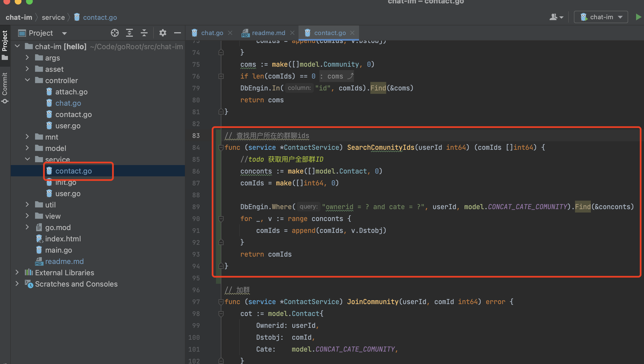Open the Project view selector dropdown
This screenshot has width=644, height=364.
tap(64, 33)
